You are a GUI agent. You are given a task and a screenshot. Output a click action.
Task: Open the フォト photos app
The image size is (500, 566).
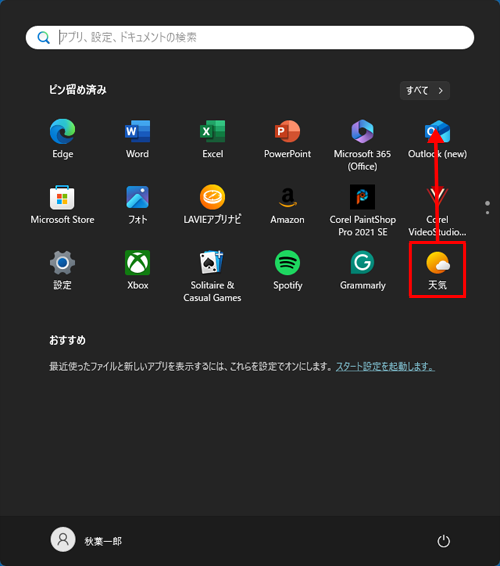click(137, 205)
